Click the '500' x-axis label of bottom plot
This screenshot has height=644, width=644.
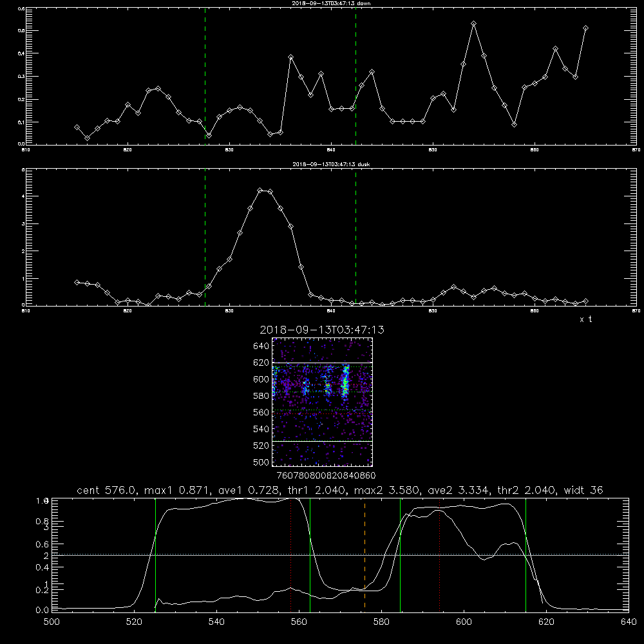[x=52, y=622]
